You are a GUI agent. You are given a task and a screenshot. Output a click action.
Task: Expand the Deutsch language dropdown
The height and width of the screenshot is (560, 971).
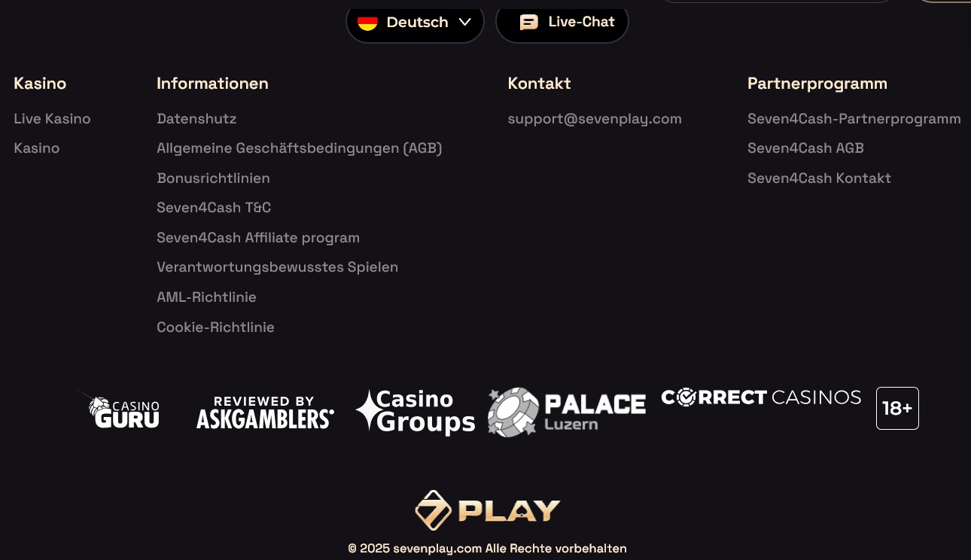point(415,22)
